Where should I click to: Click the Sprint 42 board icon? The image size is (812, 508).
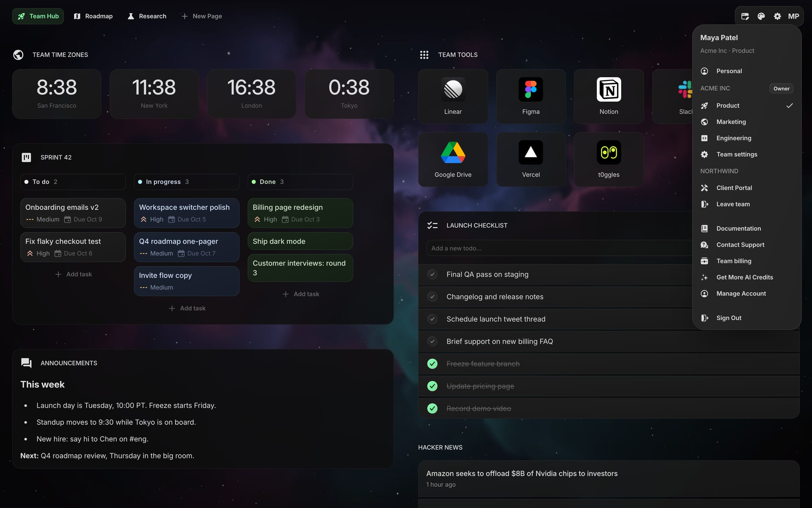click(26, 157)
